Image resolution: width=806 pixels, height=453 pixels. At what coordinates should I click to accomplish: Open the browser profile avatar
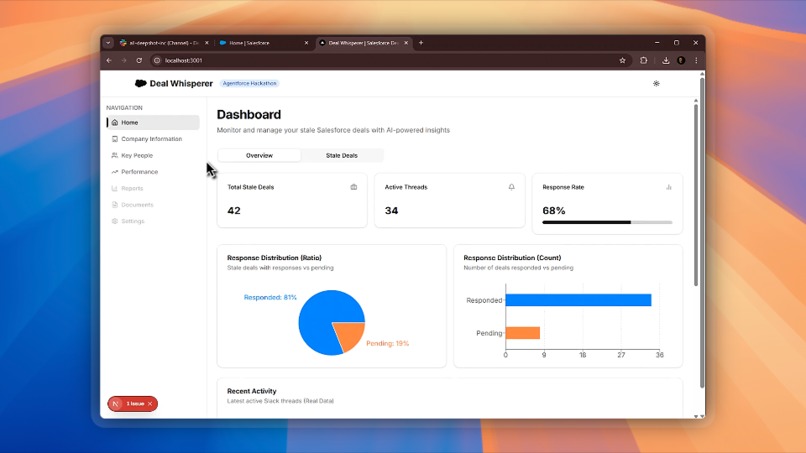681,60
